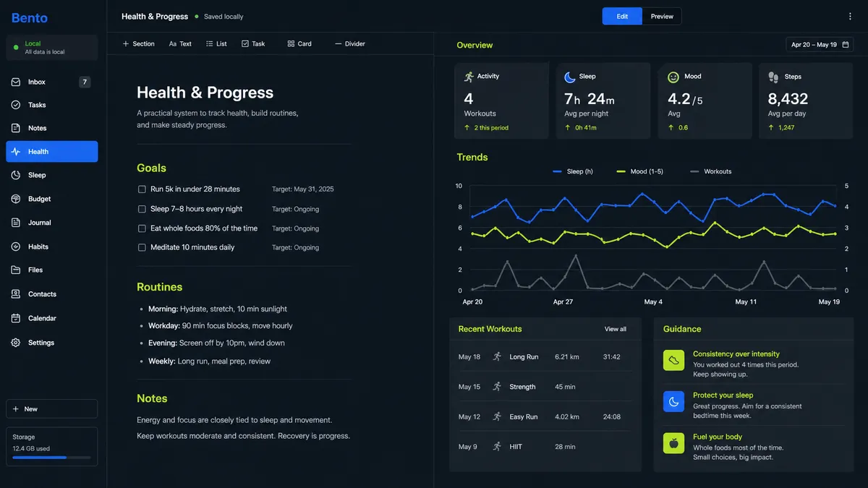868x488 pixels.
Task: Insert a Task block from toolbar
Action: 253,44
